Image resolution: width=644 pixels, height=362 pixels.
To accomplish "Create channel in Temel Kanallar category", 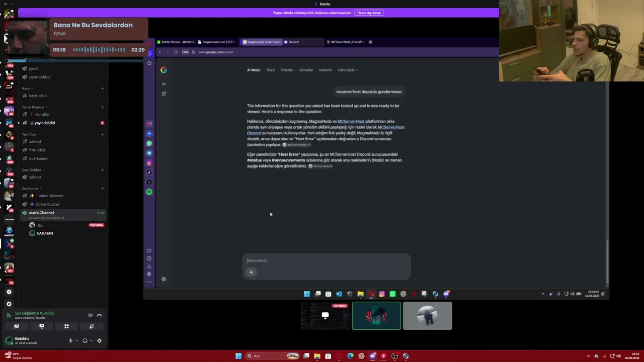I will click(102, 107).
